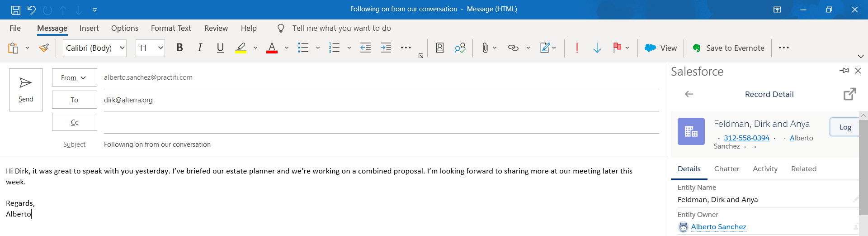Click the Attach File paperclip icon
Viewport: 868px width, 236px height.
tap(485, 48)
